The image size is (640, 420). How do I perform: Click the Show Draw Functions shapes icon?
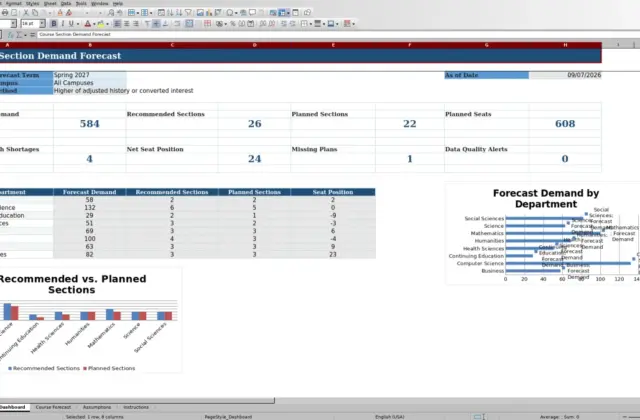307,13
